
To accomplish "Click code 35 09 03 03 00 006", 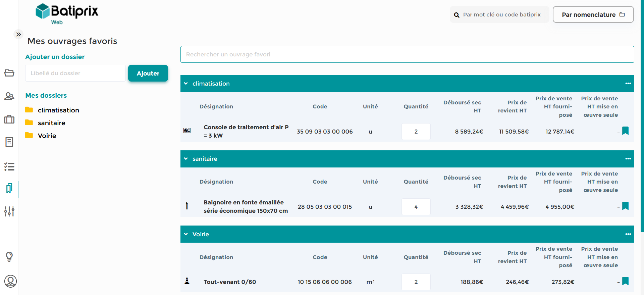I will (x=325, y=132).
